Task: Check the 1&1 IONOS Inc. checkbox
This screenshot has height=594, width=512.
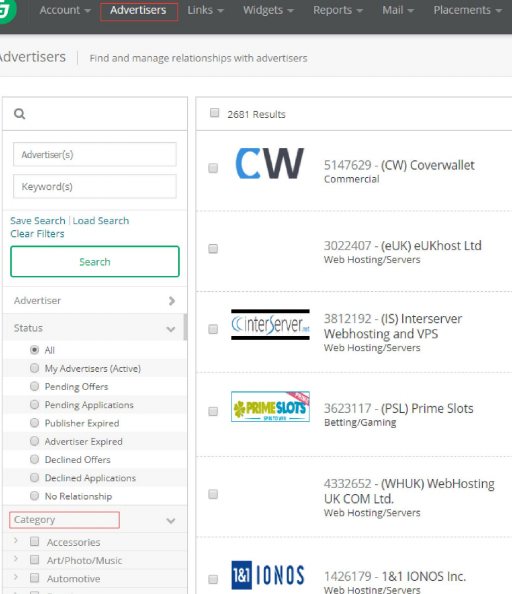Action: 213,579
